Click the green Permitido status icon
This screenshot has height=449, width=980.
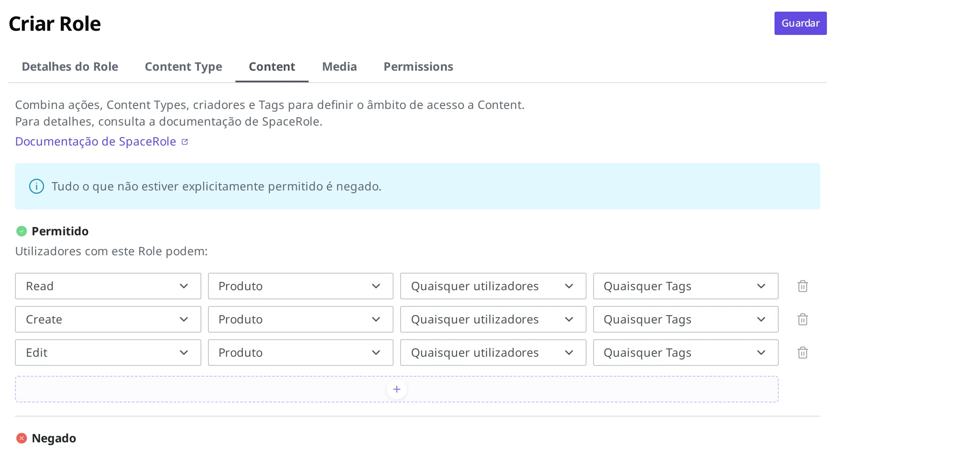(x=22, y=231)
